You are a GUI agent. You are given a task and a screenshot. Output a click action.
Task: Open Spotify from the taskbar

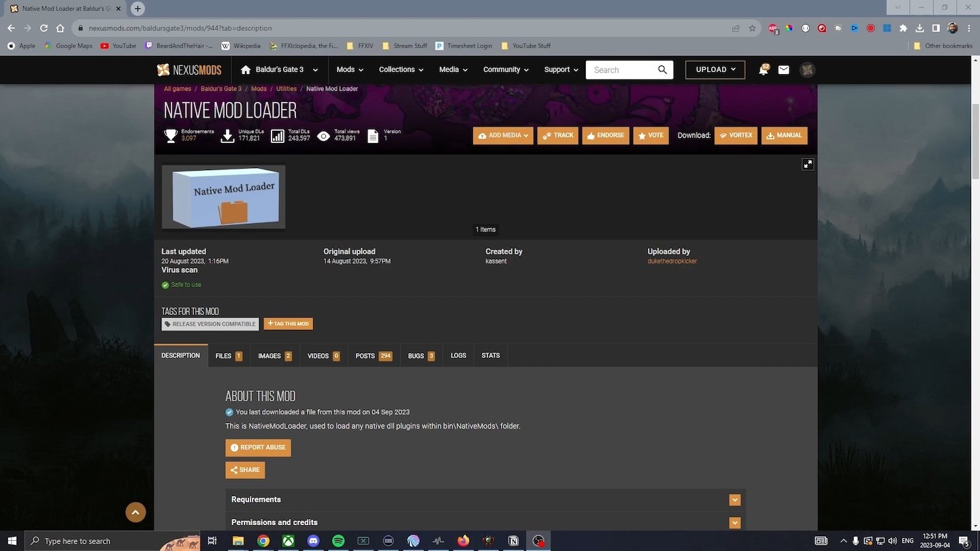[338, 541]
